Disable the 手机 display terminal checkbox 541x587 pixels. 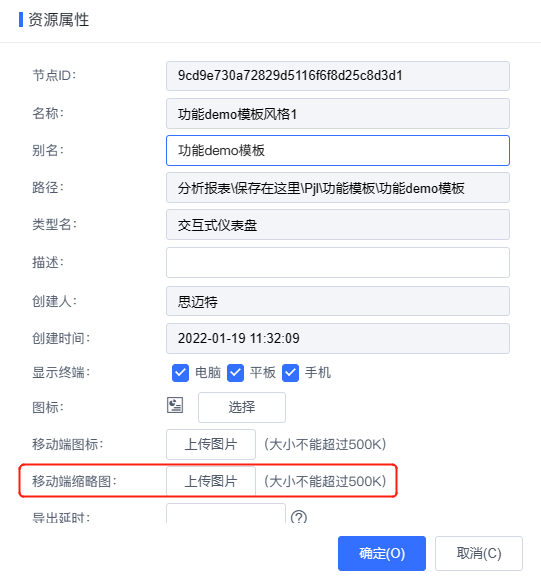[x=291, y=373]
